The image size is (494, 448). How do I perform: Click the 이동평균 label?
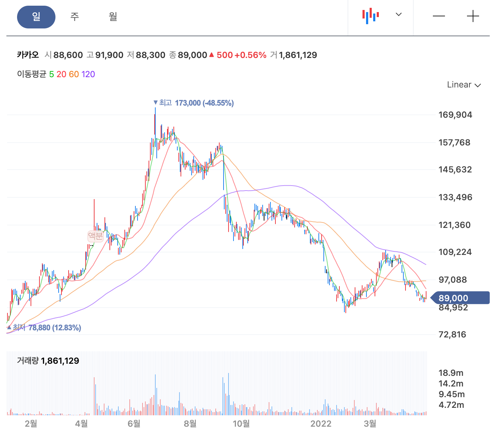point(32,74)
